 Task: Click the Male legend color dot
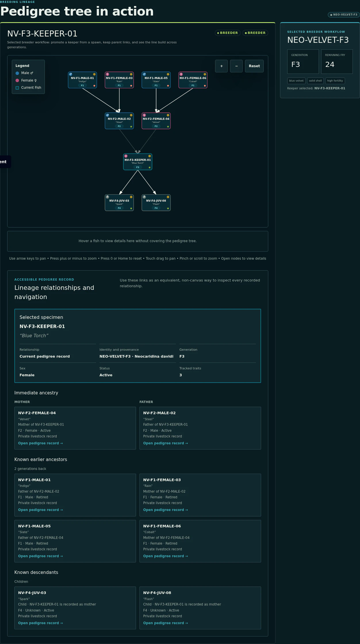pos(17,73)
